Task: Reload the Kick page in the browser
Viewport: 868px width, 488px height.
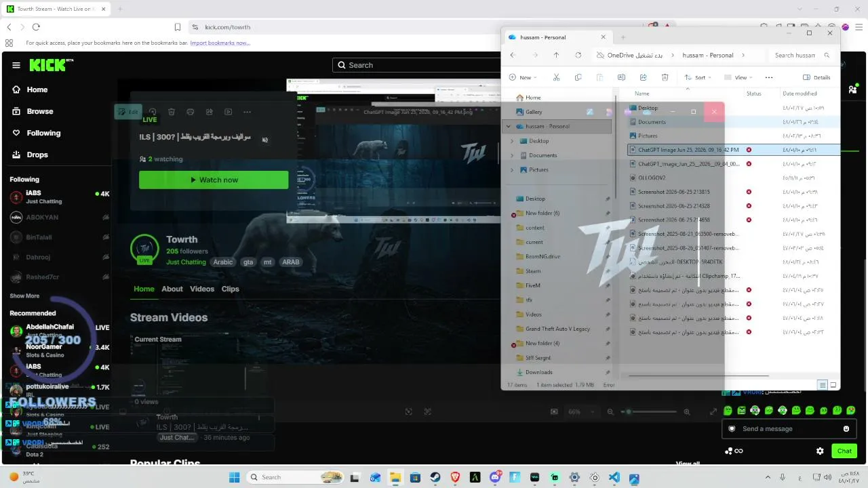Action: 36,27
